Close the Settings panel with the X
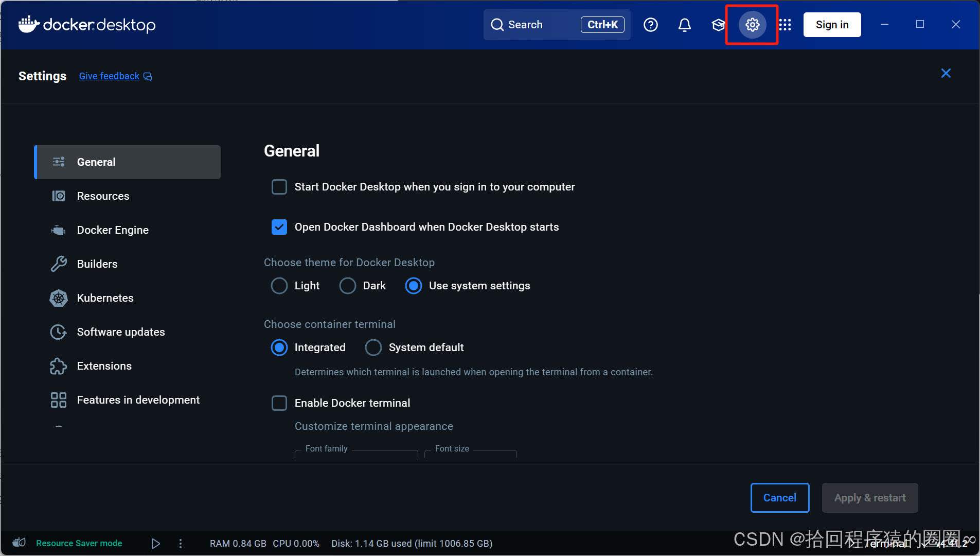The width and height of the screenshot is (980, 556). tap(946, 73)
